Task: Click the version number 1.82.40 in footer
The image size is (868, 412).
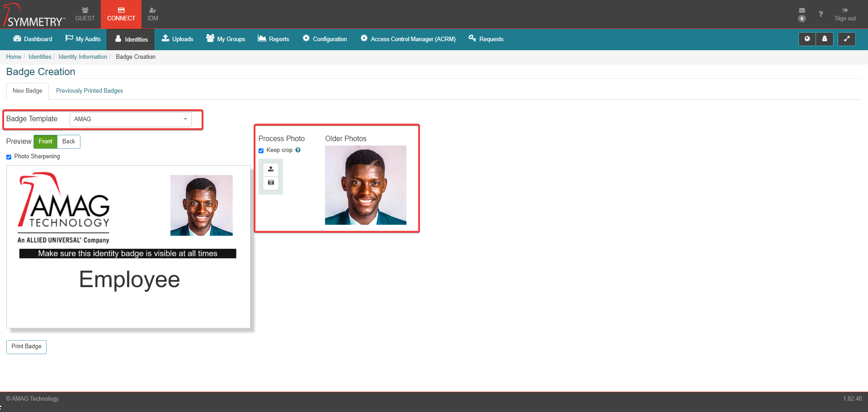Action: pyautogui.click(x=852, y=399)
